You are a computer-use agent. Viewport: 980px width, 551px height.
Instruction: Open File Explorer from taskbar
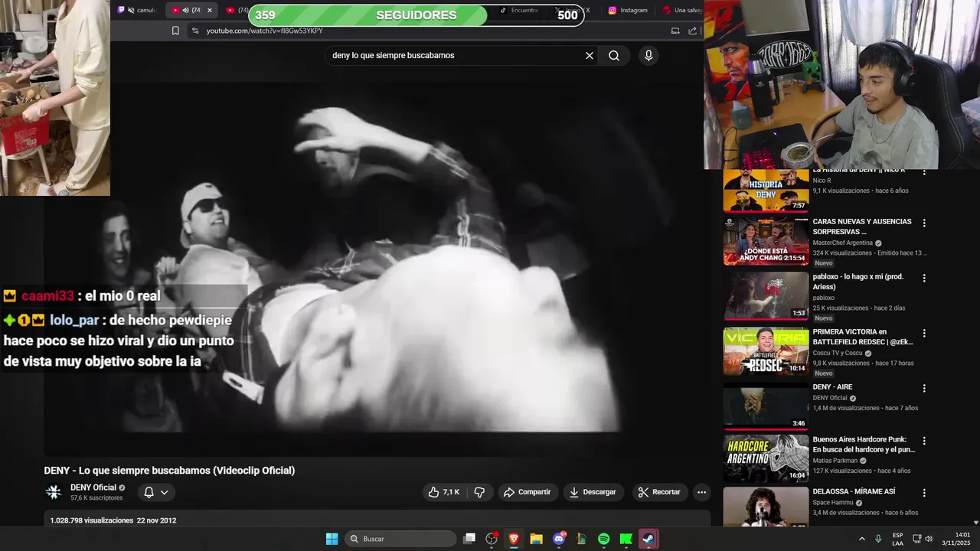coord(536,539)
